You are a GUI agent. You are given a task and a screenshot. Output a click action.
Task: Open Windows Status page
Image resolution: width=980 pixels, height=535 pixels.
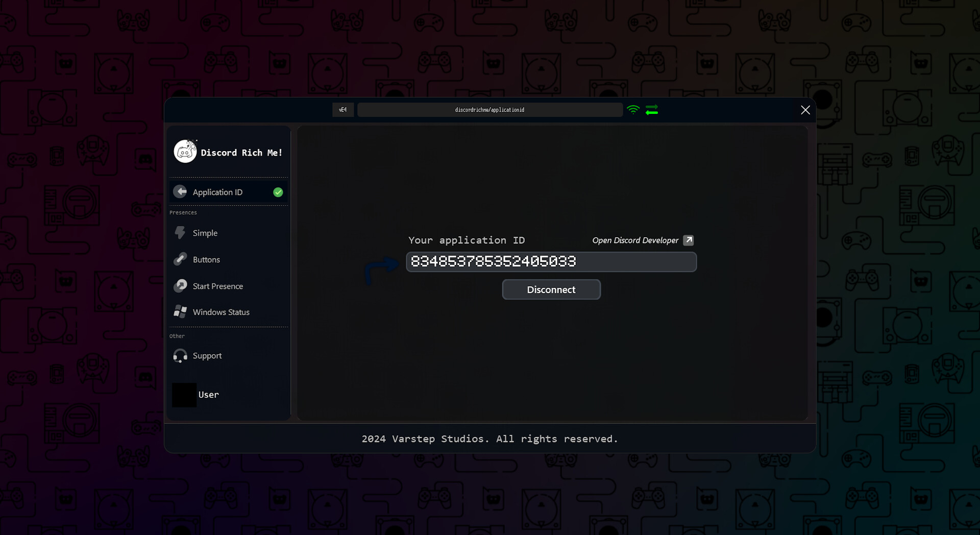(x=228, y=312)
